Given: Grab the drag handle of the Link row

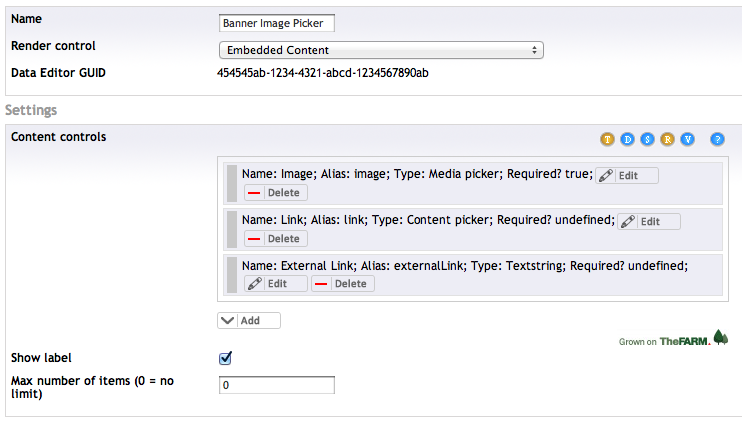Looking at the screenshot, I should pyautogui.click(x=232, y=229).
